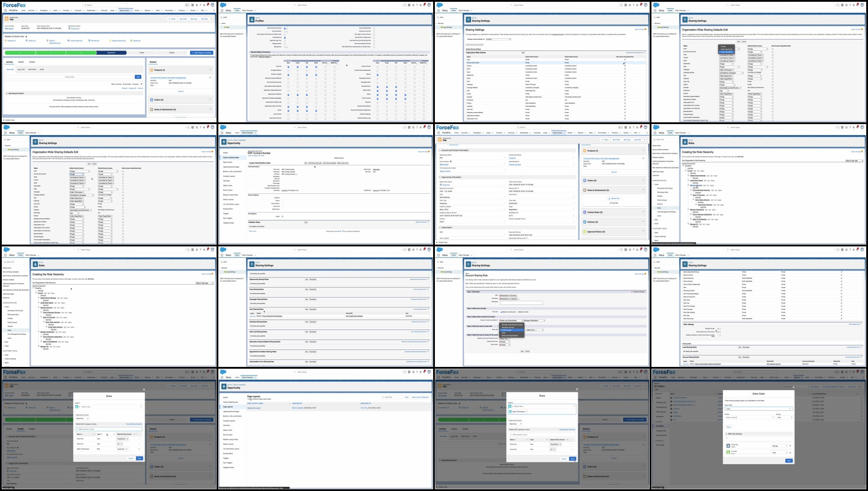
Task: Close the Share folder dialog with its X
Action: tap(794, 387)
